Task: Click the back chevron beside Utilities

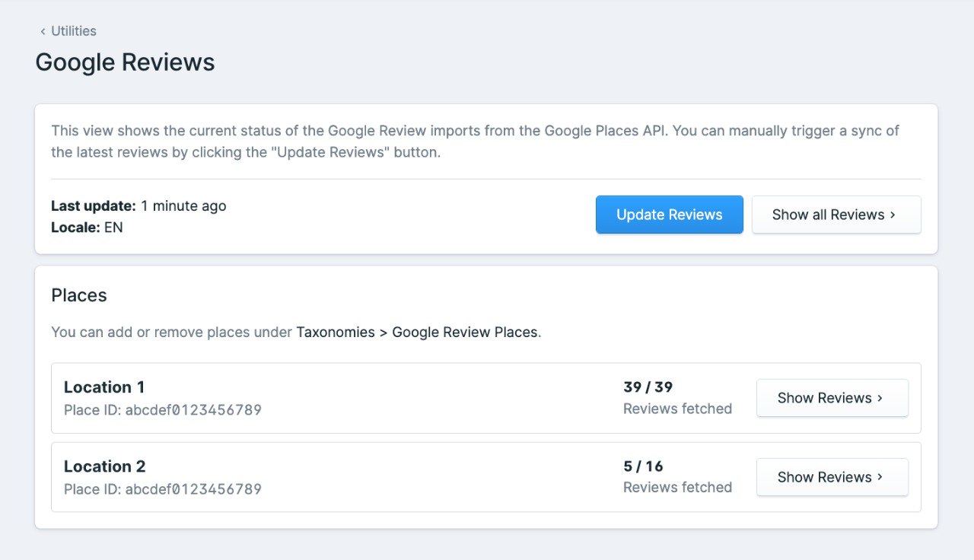Action: click(x=43, y=31)
